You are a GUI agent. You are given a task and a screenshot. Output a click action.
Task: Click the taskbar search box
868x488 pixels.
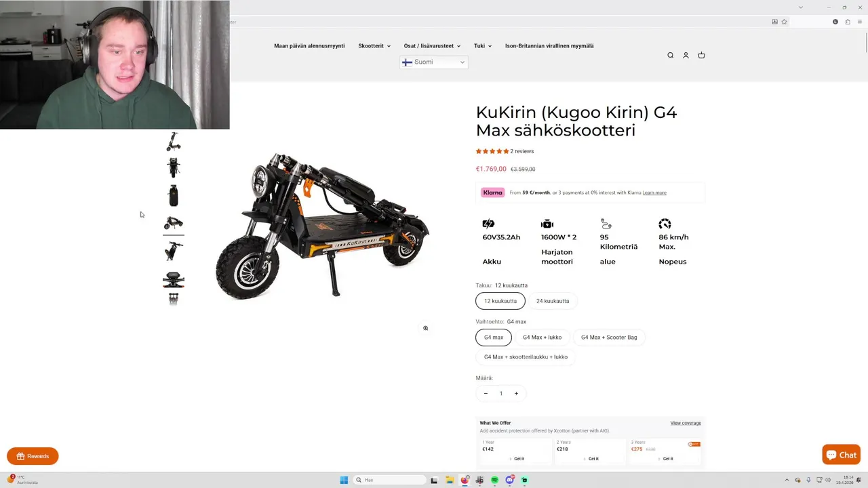(390, 480)
